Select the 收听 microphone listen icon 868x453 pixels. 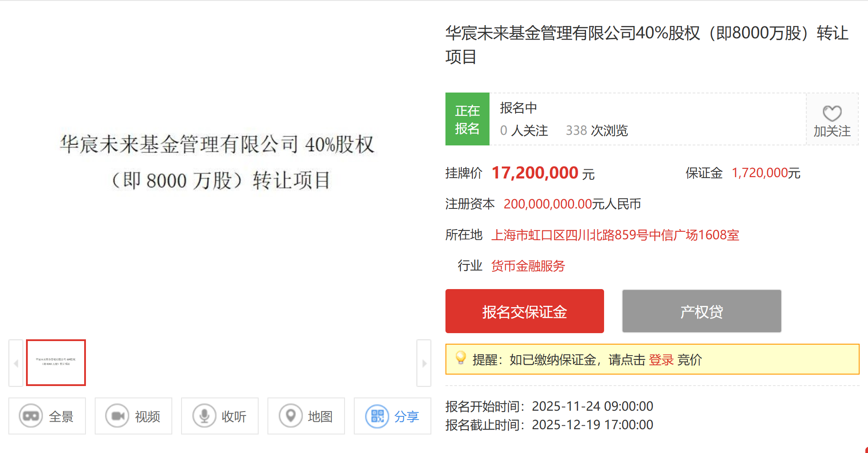pos(203,416)
